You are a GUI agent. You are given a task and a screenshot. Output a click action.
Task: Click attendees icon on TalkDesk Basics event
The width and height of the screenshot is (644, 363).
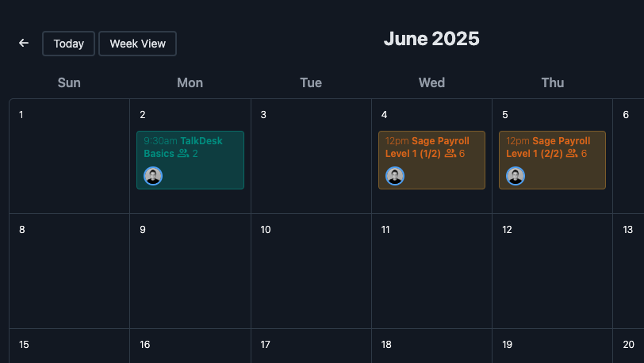pyautogui.click(x=183, y=154)
